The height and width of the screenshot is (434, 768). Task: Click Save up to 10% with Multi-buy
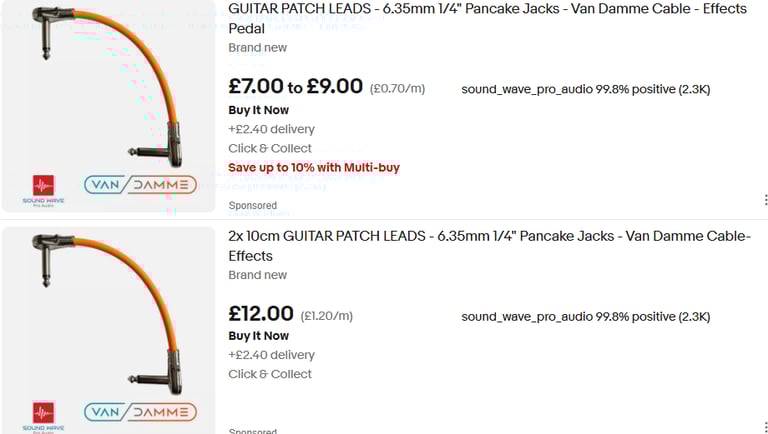tap(314, 167)
